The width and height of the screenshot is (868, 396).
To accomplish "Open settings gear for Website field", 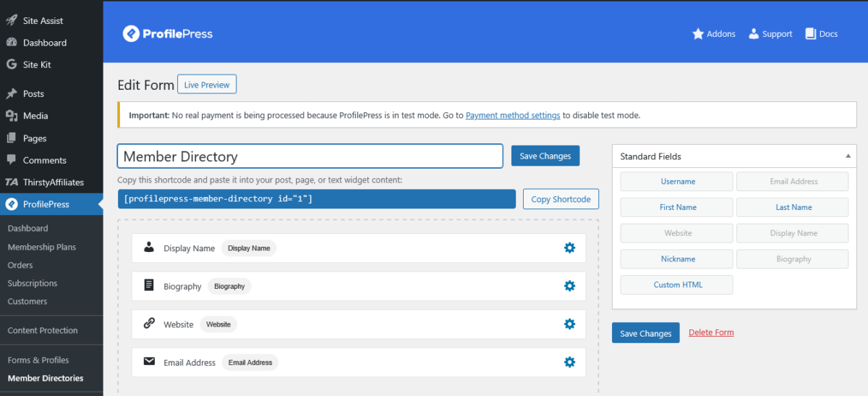I will click(569, 324).
